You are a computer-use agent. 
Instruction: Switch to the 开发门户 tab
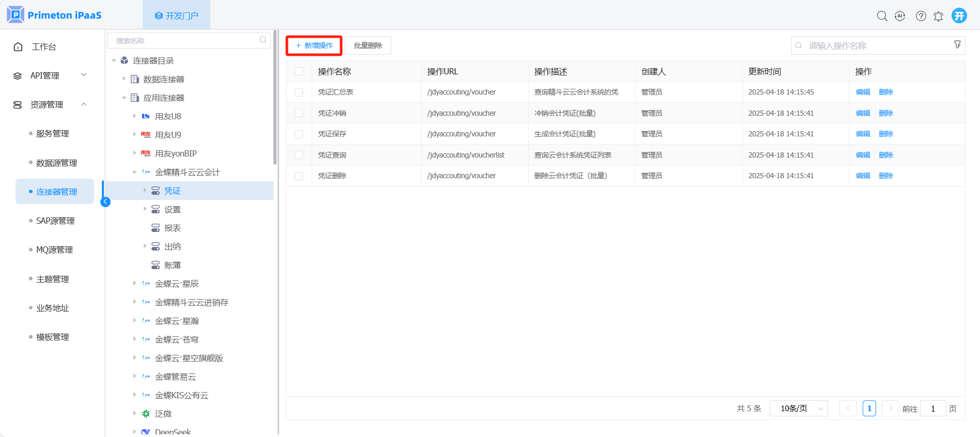tap(176, 15)
